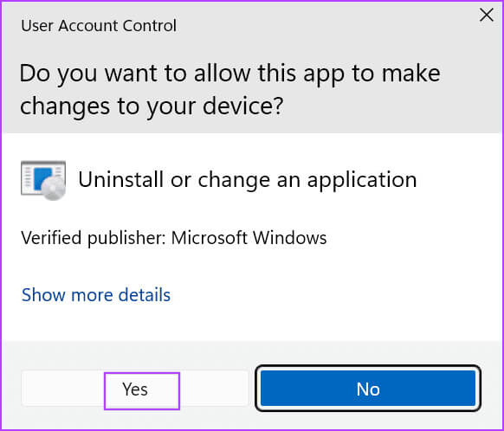
Task: Click Yes to allow changes
Action: pyautogui.click(x=135, y=389)
